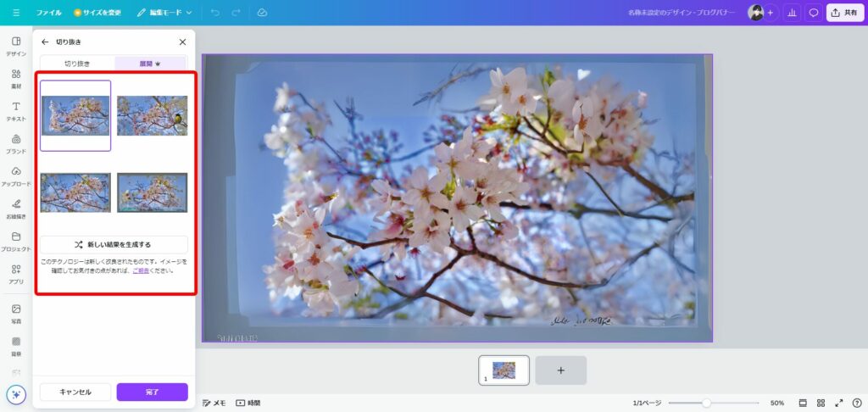The image size is (868, 412).
Task: Open the help question mark icon
Action: click(857, 404)
